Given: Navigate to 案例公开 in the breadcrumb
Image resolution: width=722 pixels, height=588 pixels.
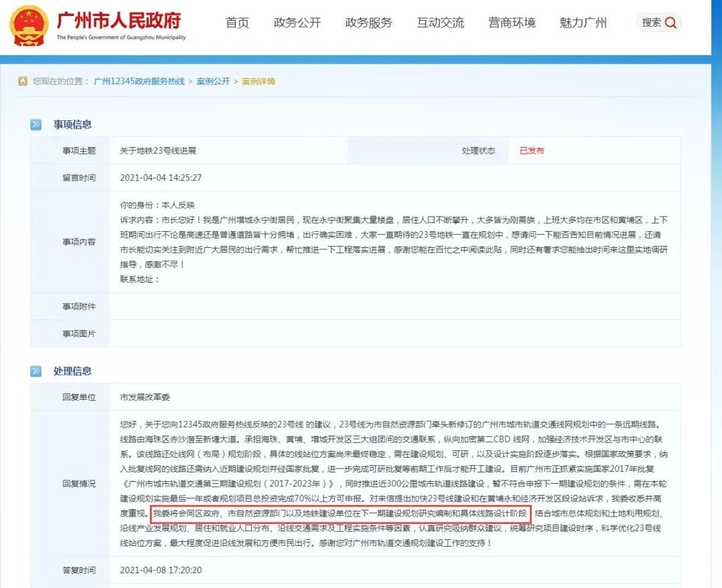Looking at the screenshot, I should pyautogui.click(x=213, y=82).
